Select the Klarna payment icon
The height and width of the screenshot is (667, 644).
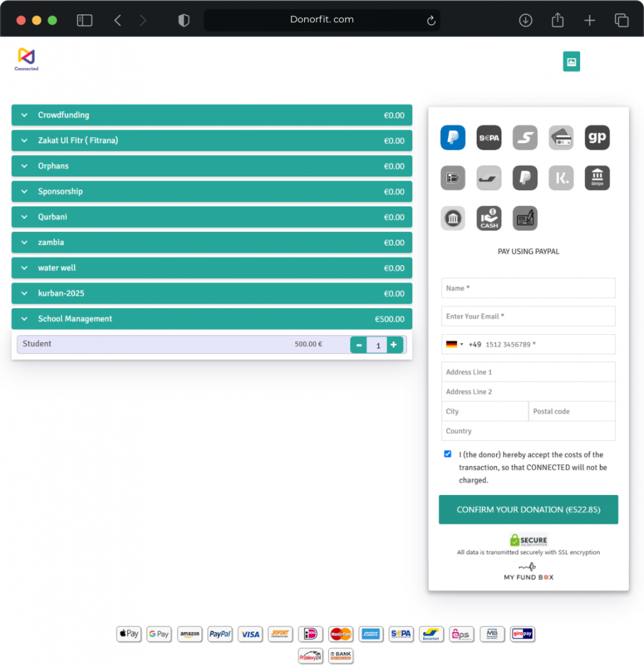[x=561, y=178]
